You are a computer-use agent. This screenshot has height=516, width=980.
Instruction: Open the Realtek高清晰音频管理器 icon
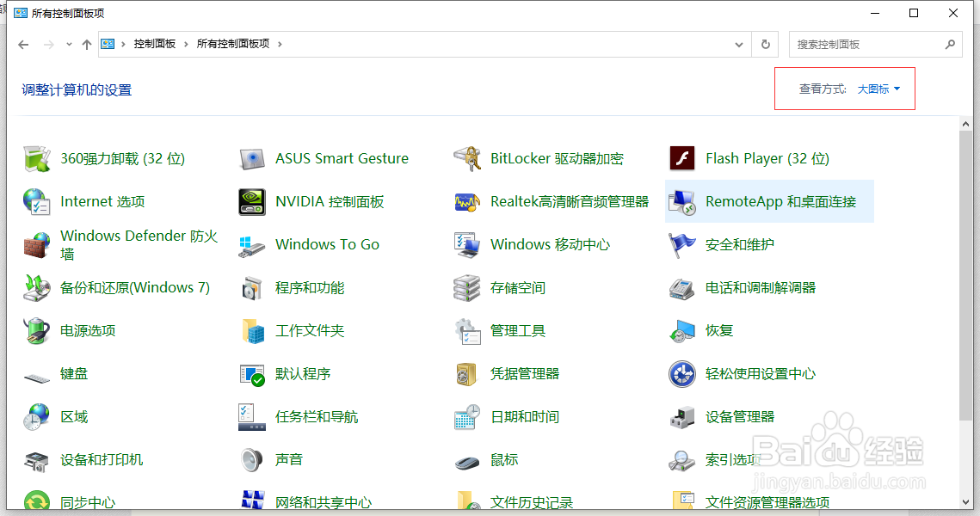467,202
